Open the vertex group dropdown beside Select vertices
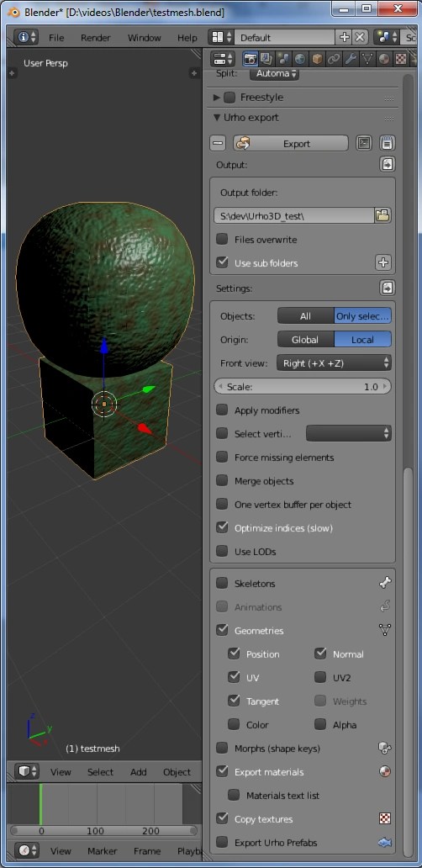 pos(348,433)
